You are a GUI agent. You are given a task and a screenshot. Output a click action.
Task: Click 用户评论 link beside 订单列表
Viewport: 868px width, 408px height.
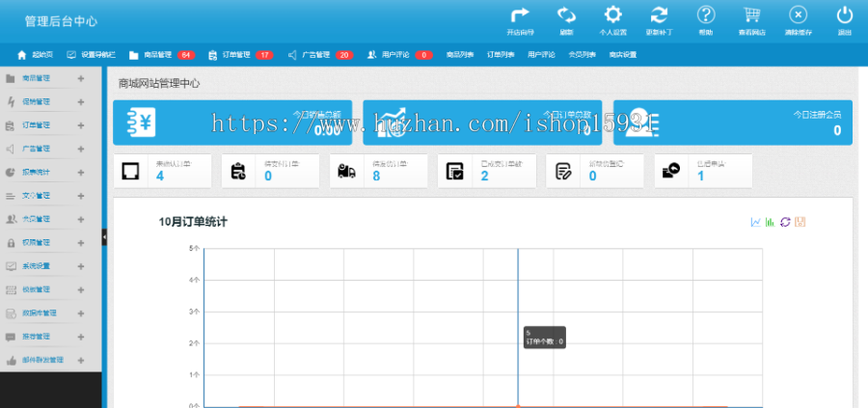click(x=541, y=55)
